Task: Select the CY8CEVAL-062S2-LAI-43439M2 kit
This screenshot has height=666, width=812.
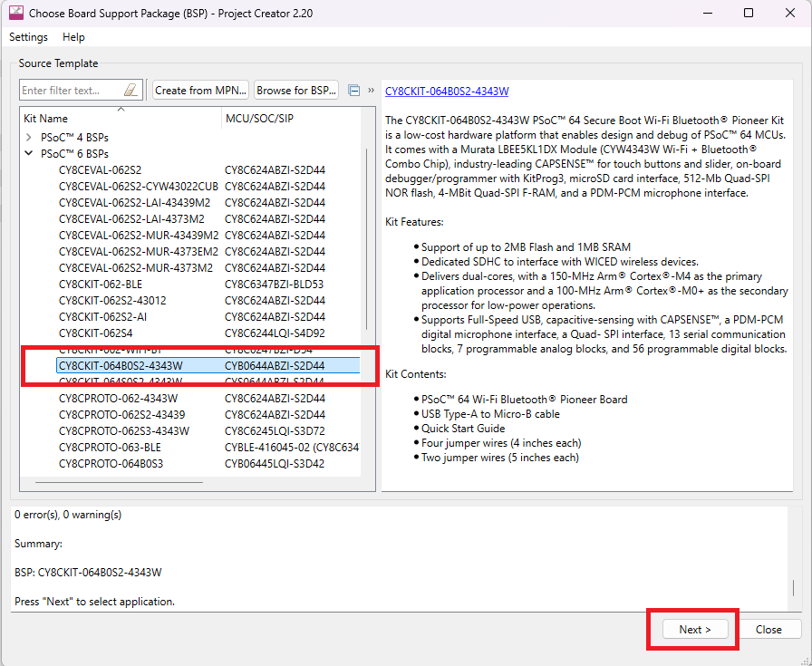Action: pos(135,202)
